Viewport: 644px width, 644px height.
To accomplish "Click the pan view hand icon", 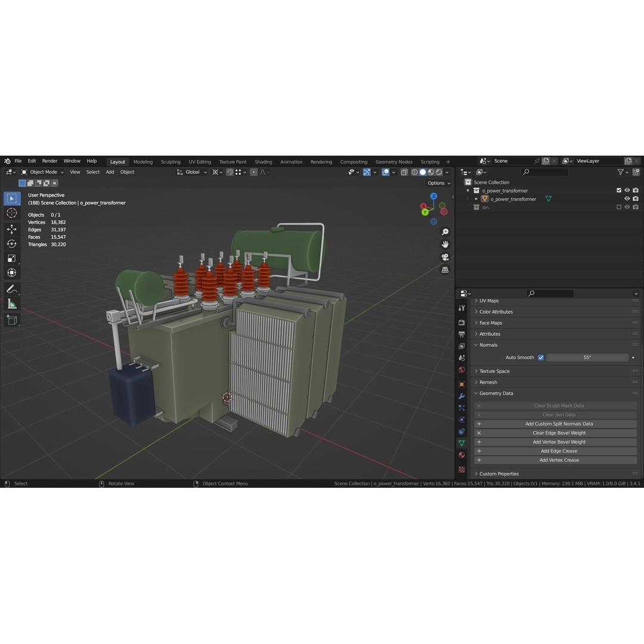I will [x=445, y=244].
